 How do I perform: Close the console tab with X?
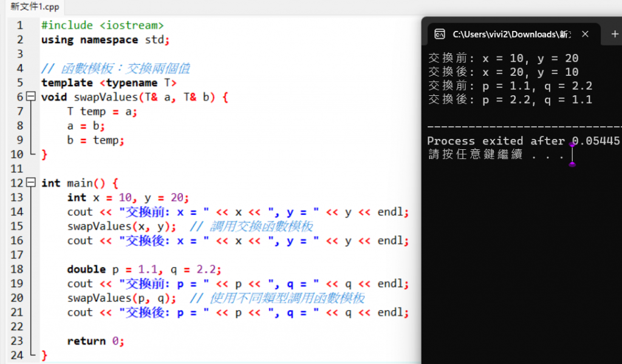click(x=585, y=34)
